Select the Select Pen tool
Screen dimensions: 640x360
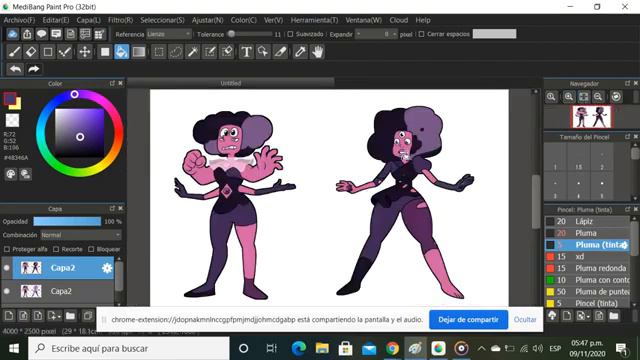coord(210,52)
